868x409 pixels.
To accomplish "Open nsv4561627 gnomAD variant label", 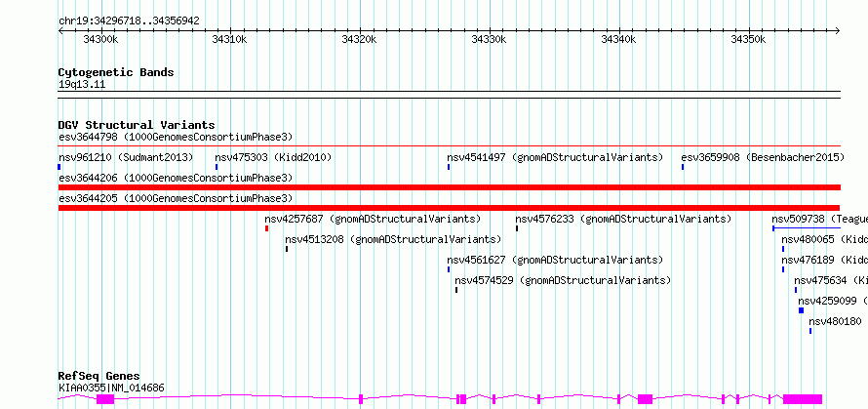I will coord(555,260).
